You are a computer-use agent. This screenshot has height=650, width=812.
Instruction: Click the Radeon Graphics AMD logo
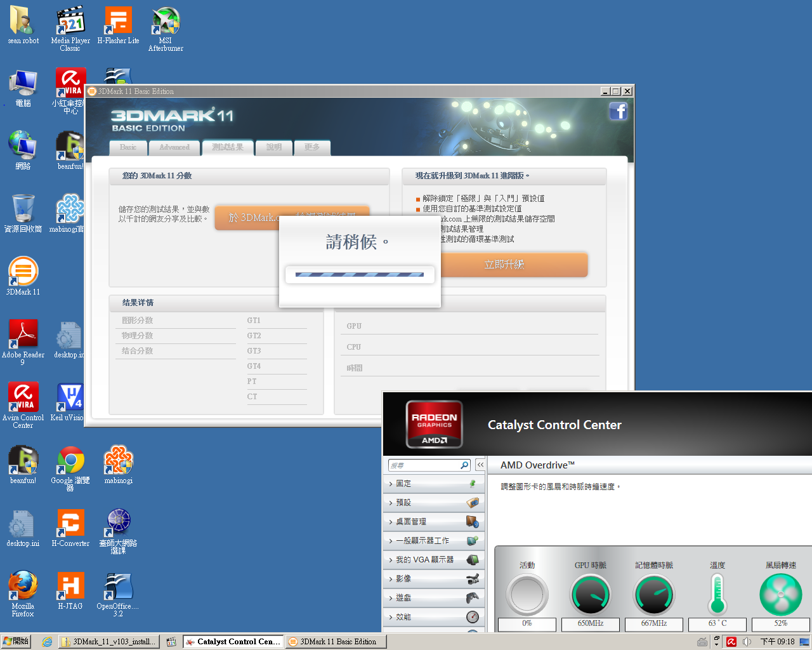[435, 424]
